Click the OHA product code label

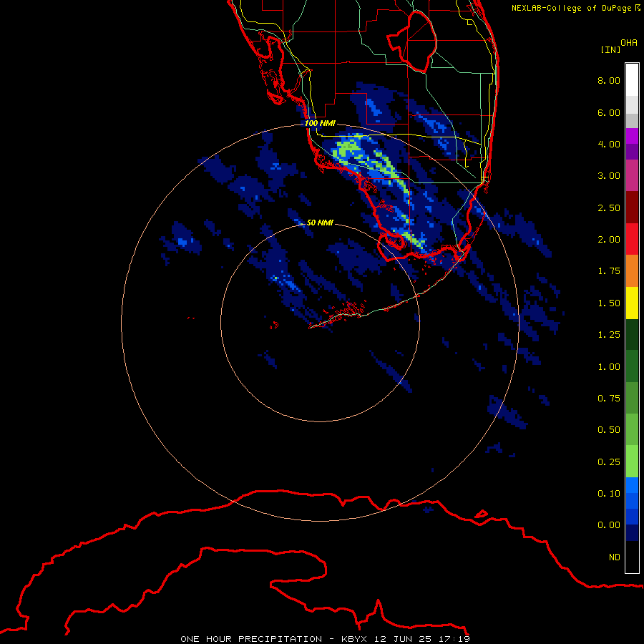click(x=629, y=42)
